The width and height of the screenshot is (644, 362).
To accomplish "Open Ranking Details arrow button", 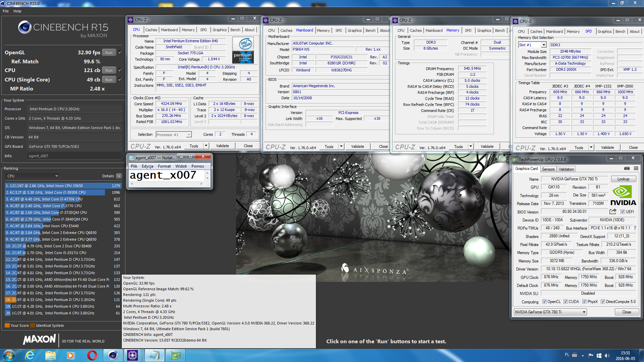I will pyautogui.click(x=119, y=176).
